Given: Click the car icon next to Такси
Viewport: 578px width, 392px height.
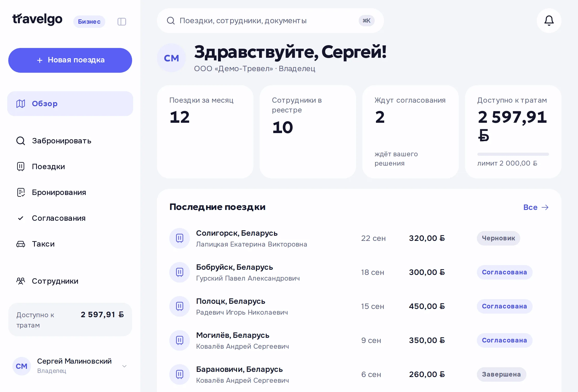Looking at the screenshot, I should (21, 244).
